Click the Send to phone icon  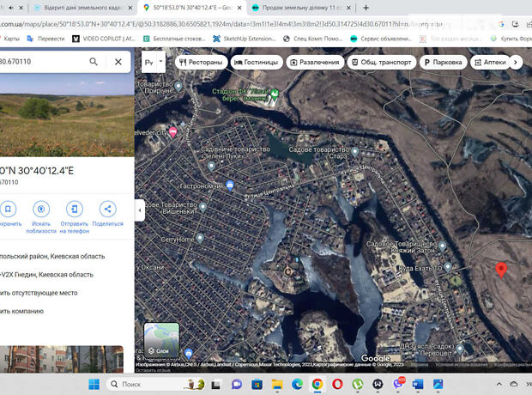[x=75, y=210]
